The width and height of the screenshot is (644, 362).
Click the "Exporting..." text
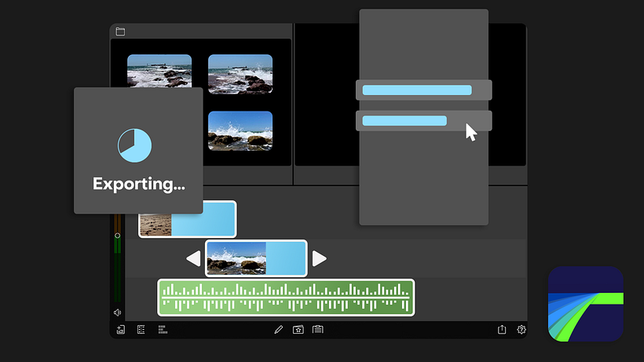coord(139,185)
